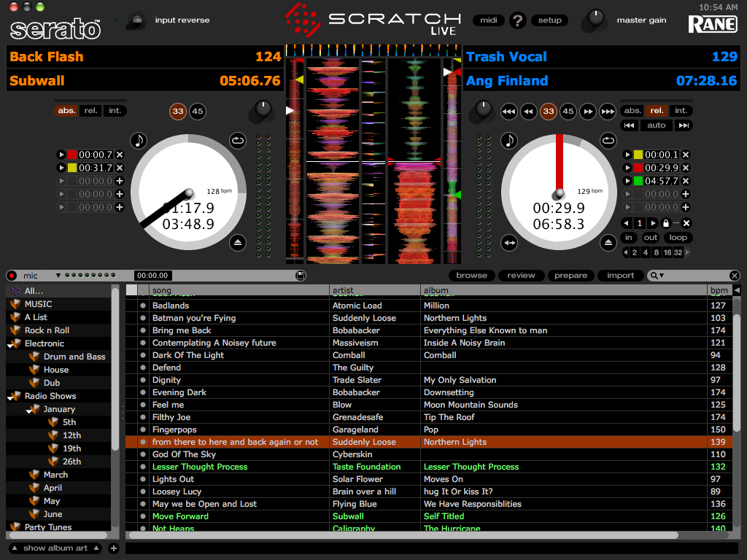
Task: Trigger right deck cue point 04:57.7
Action: coord(627,181)
